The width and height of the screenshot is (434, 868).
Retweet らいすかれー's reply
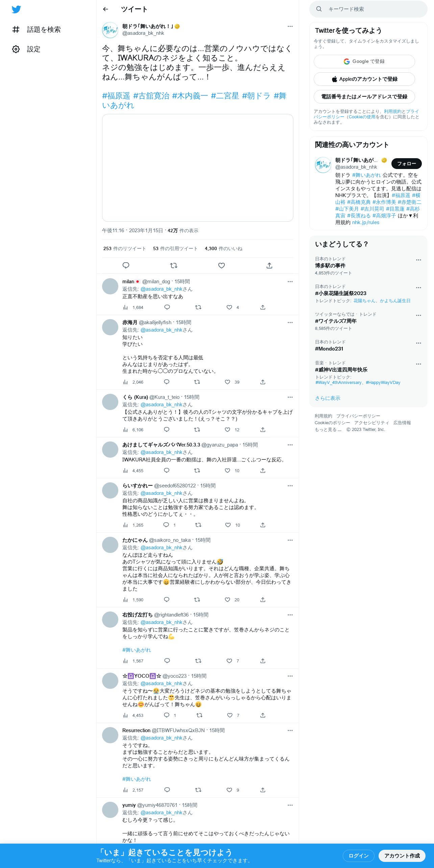click(x=198, y=525)
